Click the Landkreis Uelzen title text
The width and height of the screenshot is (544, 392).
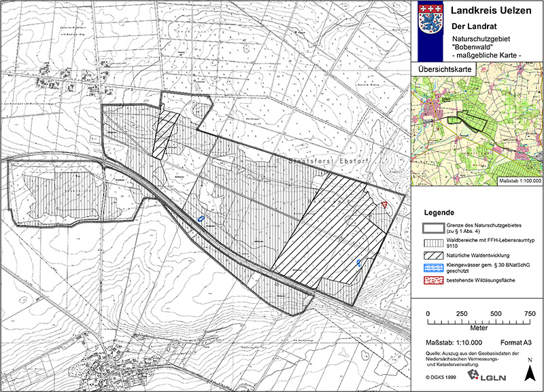pyautogui.click(x=491, y=10)
